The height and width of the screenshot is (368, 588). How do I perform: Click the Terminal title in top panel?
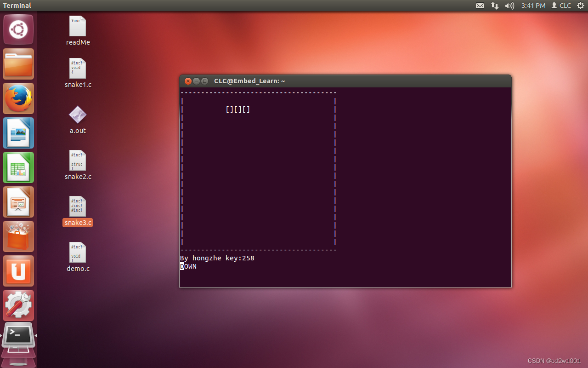[x=17, y=6]
